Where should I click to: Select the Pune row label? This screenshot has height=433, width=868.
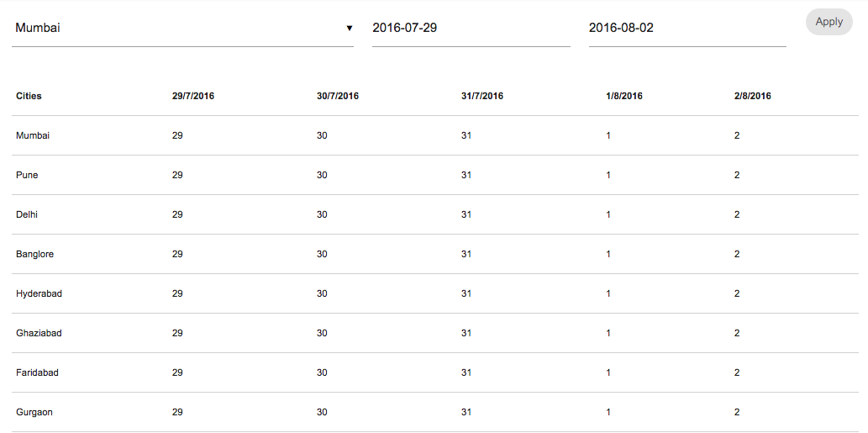[27, 175]
